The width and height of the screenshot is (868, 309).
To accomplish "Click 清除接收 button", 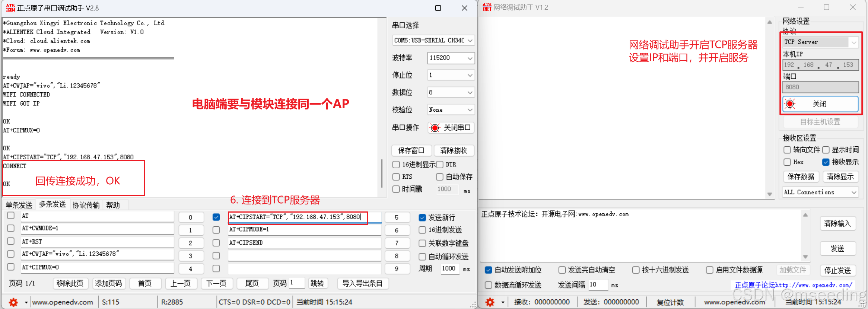I will click(454, 150).
